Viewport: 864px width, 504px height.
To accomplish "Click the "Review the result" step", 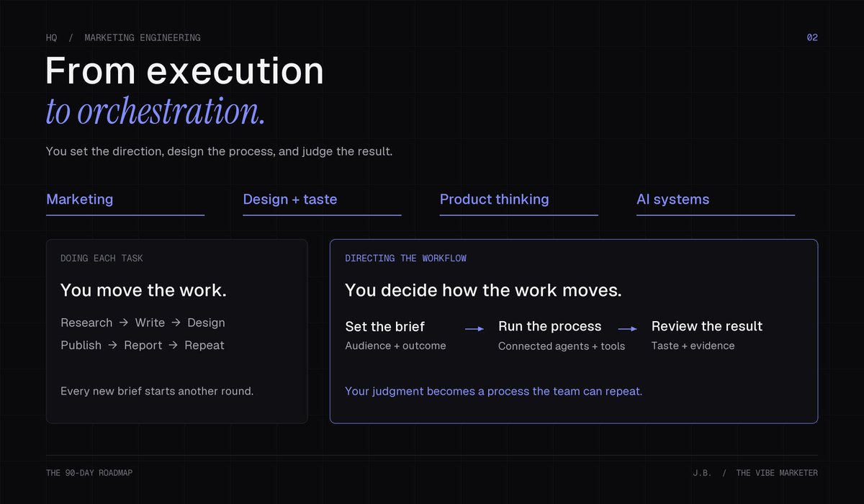I will coord(707,326).
